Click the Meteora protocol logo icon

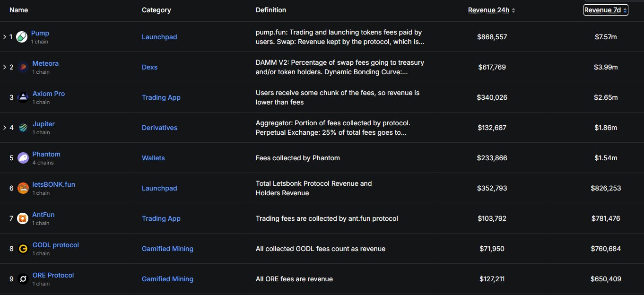click(23, 67)
